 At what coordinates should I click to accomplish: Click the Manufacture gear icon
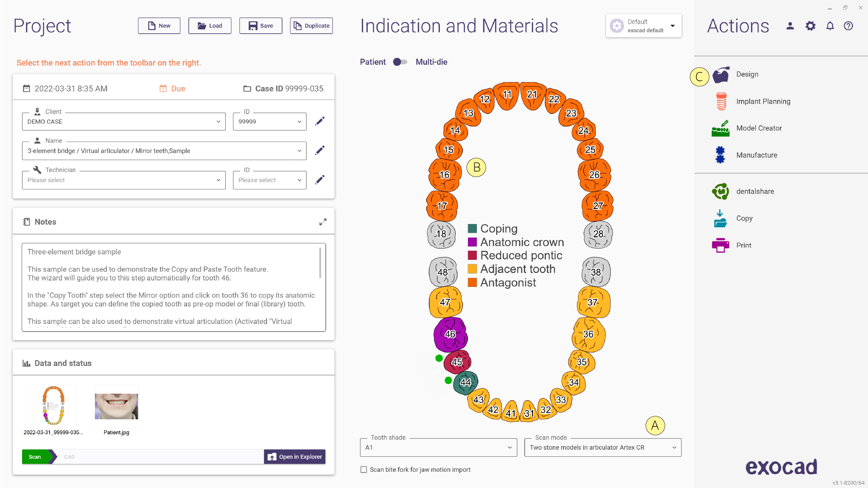(x=720, y=155)
